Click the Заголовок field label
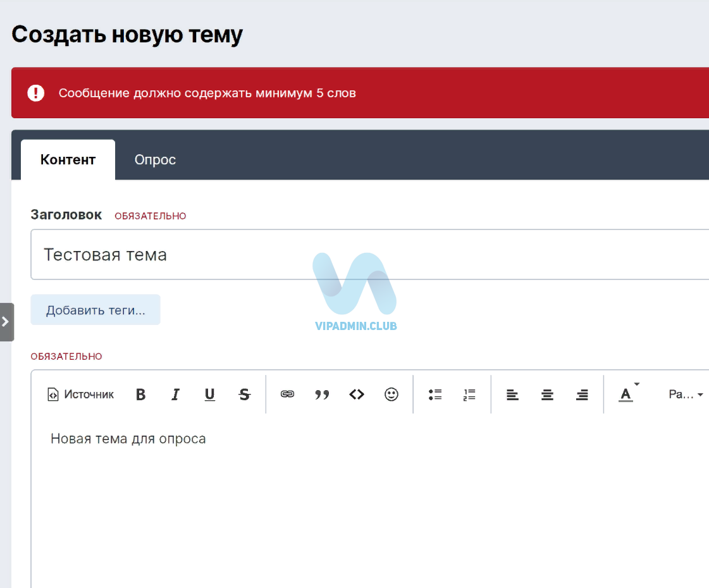The image size is (709, 588). pos(66,215)
